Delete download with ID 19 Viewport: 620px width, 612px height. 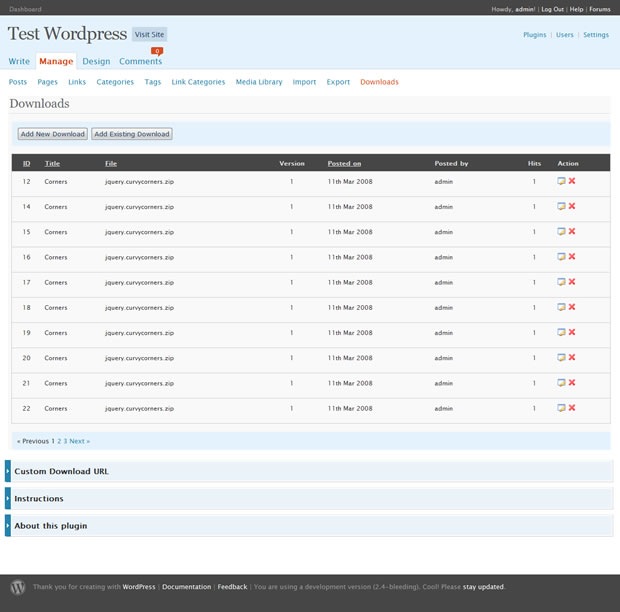[x=572, y=332]
